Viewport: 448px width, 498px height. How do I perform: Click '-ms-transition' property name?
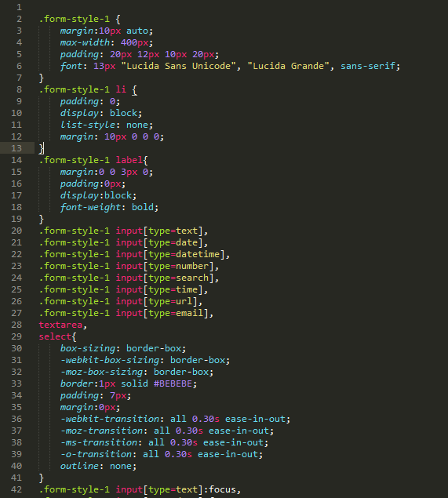coord(99,442)
